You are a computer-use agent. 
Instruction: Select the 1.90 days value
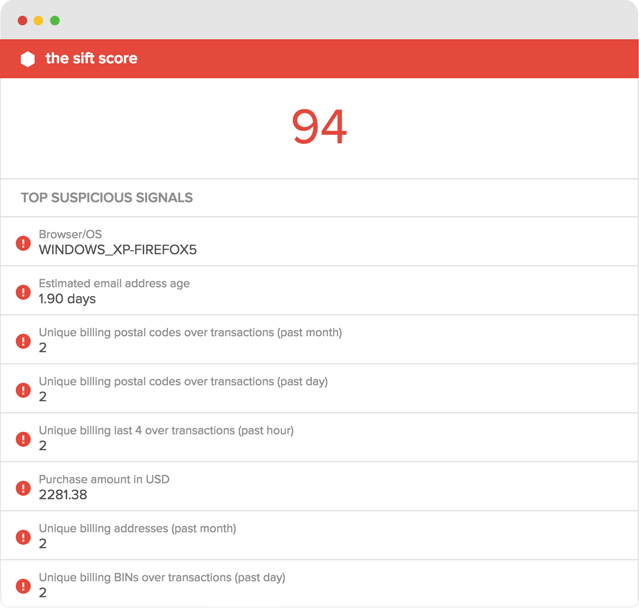click(67, 299)
